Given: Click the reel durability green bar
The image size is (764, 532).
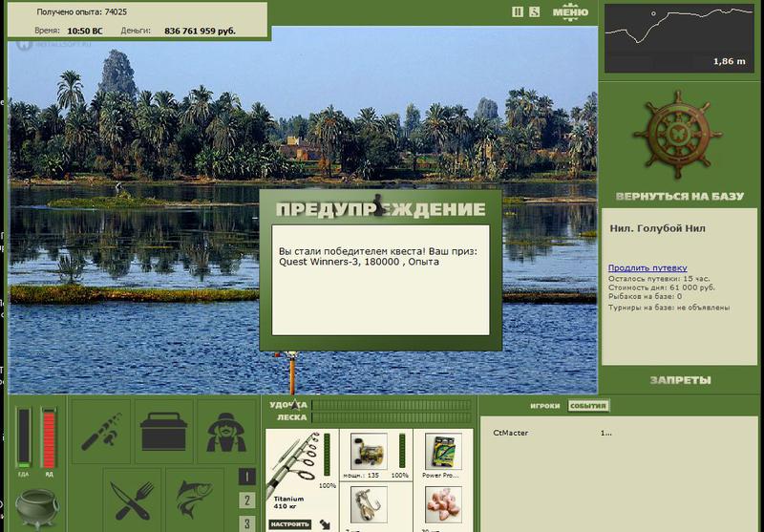Looking at the screenshot, I should [401, 451].
